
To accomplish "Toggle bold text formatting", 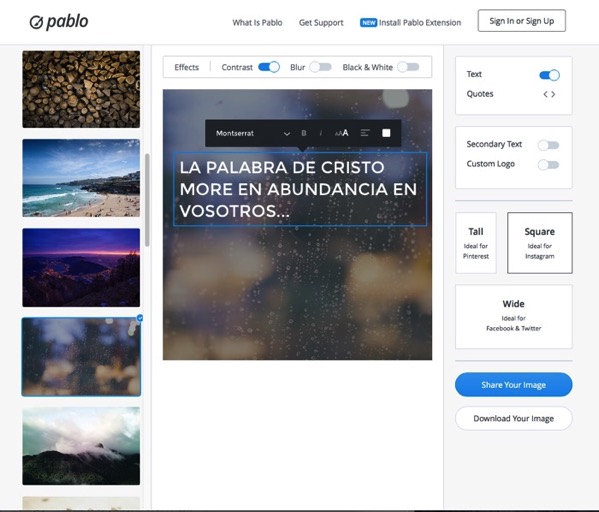I will click(304, 133).
